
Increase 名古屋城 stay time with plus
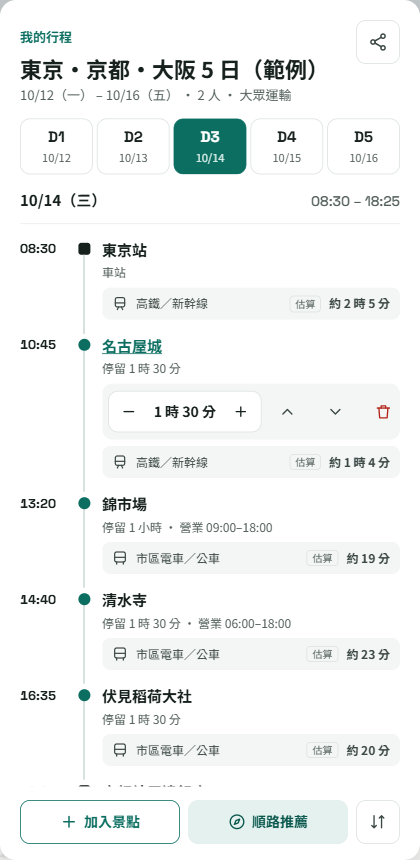pyautogui.click(x=241, y=412)
